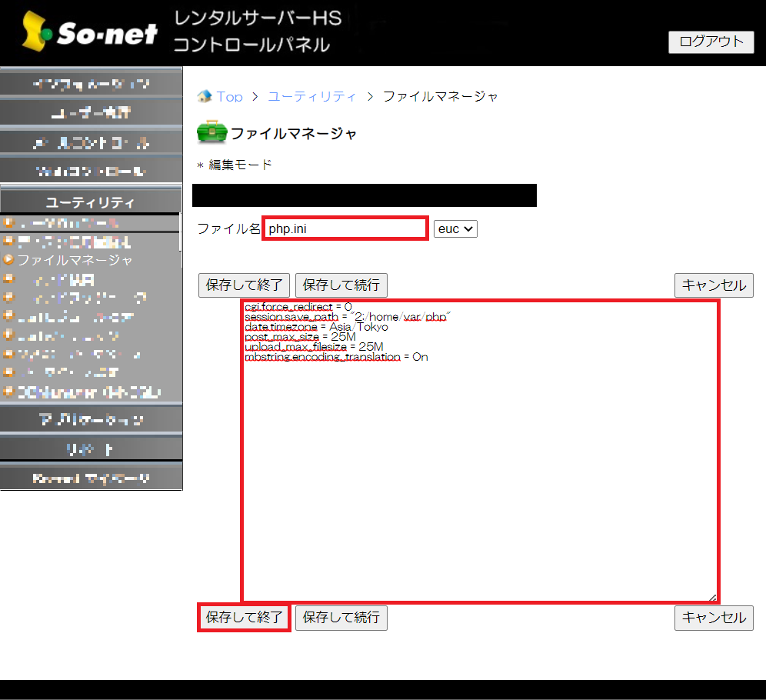Image resolution: width=766 pixels, height=700 pixels.
Task: Open the Top breadcrumb link
Action: pos(229,96)
